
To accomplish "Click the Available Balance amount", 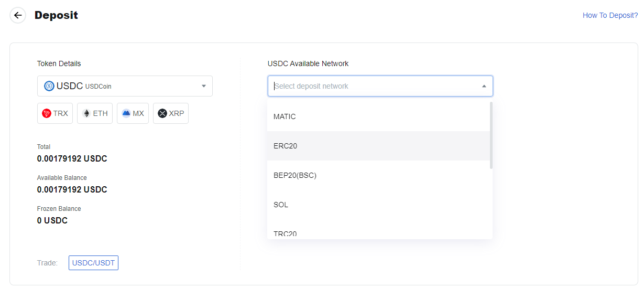I will (72, 189).
